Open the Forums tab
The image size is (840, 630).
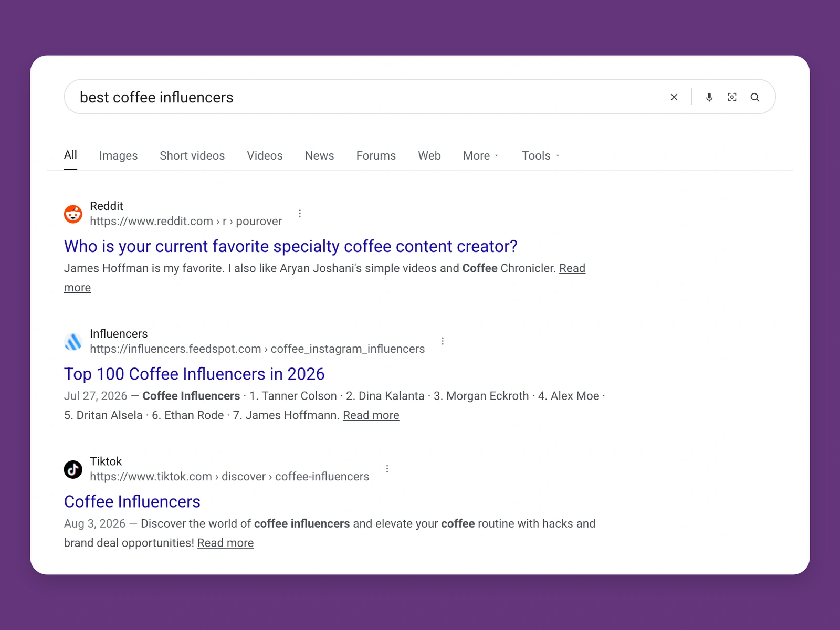point(376,155)
